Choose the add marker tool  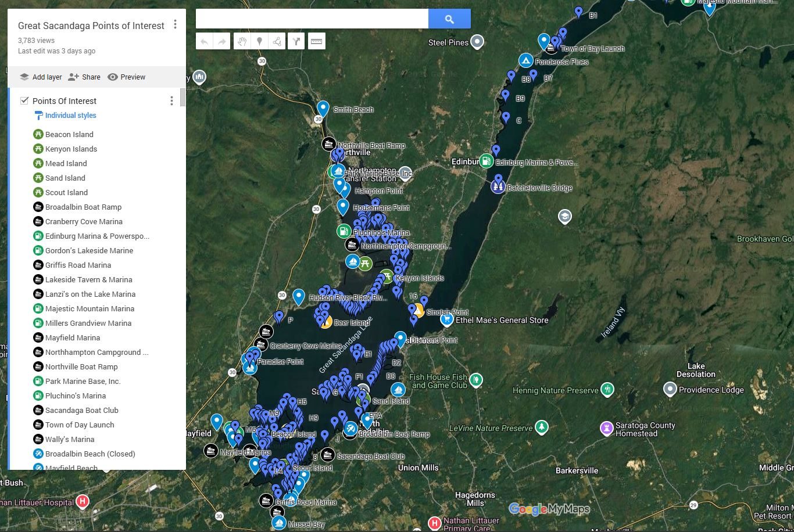(259, 41)
